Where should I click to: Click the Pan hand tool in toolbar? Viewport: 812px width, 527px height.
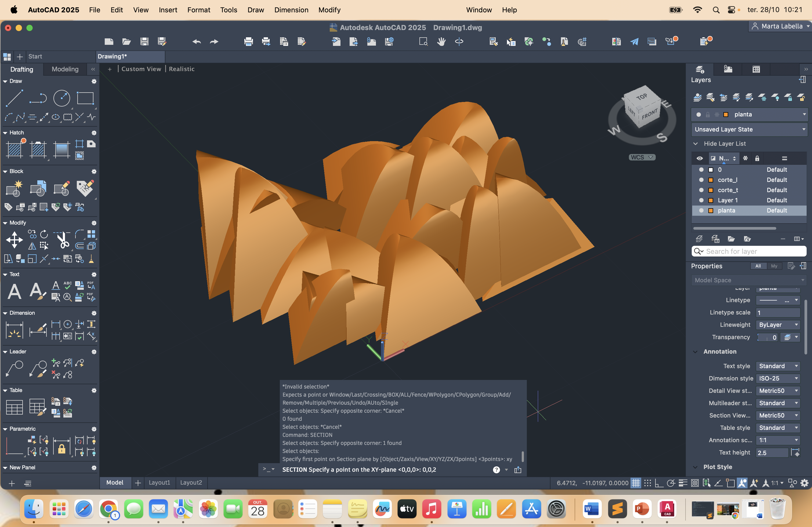441,42
